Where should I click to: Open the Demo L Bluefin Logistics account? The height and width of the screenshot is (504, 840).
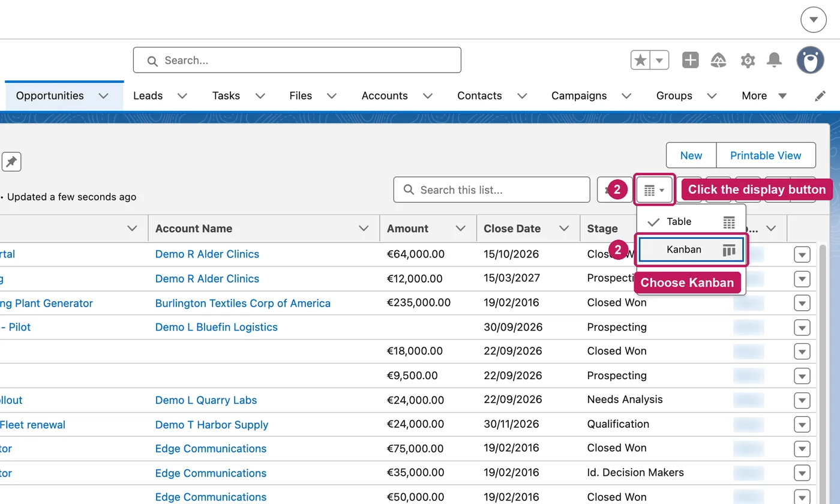(x=217, y=328)
